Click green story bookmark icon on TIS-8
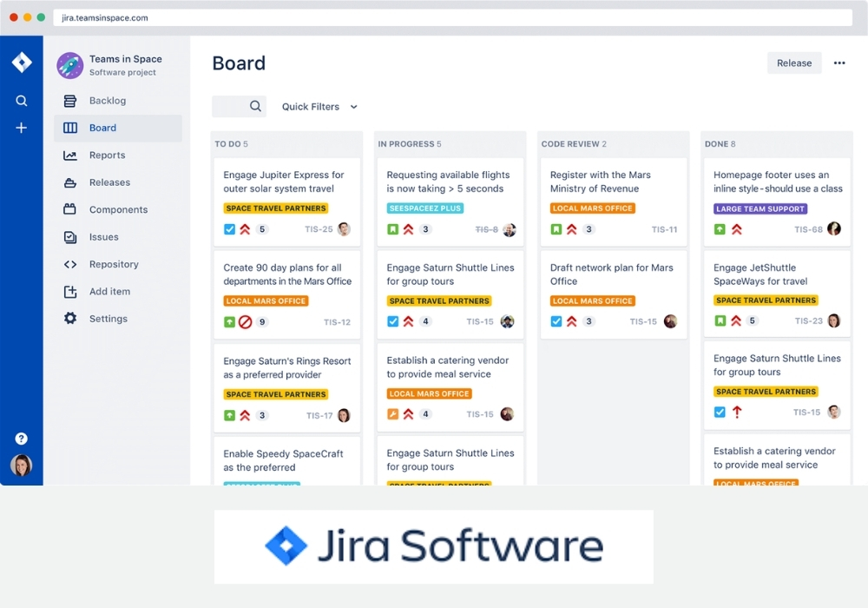868x608 pixels. pyautogui.click(x=392, y=229)
